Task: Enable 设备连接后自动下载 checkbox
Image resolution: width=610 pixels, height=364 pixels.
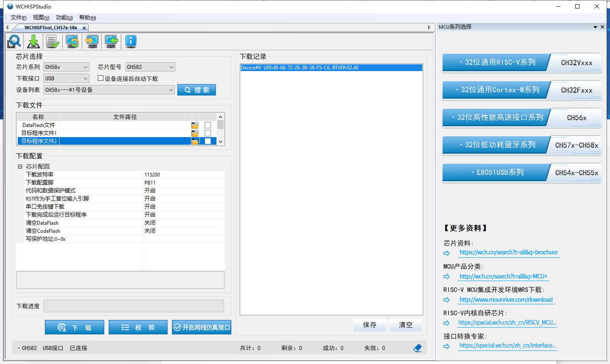Action: pyautogui.click(x=101, y=78)
